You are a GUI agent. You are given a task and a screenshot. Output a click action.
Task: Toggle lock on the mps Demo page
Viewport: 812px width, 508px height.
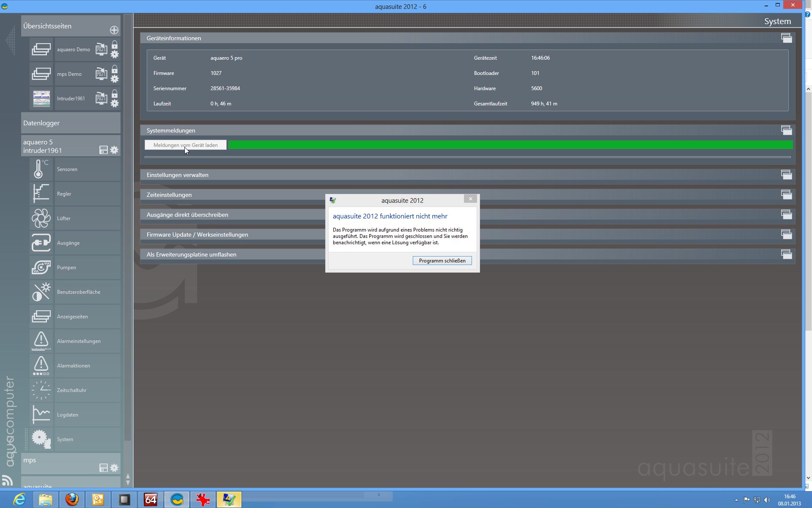[x=115, y=69]
